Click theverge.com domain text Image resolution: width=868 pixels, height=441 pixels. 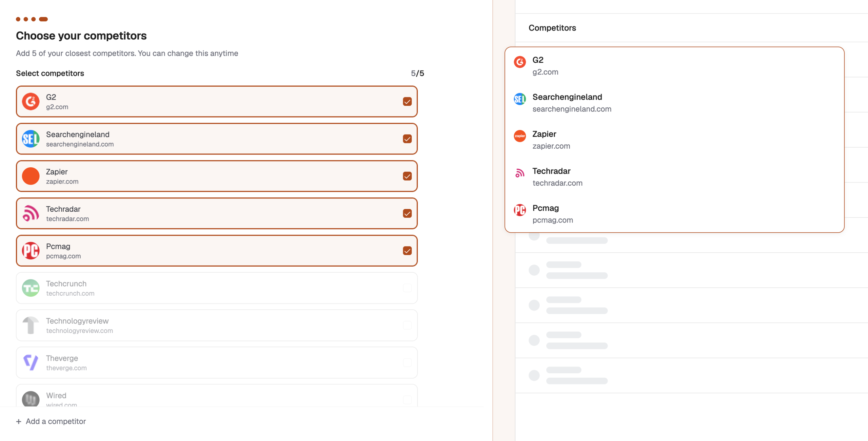pos(66,368)
